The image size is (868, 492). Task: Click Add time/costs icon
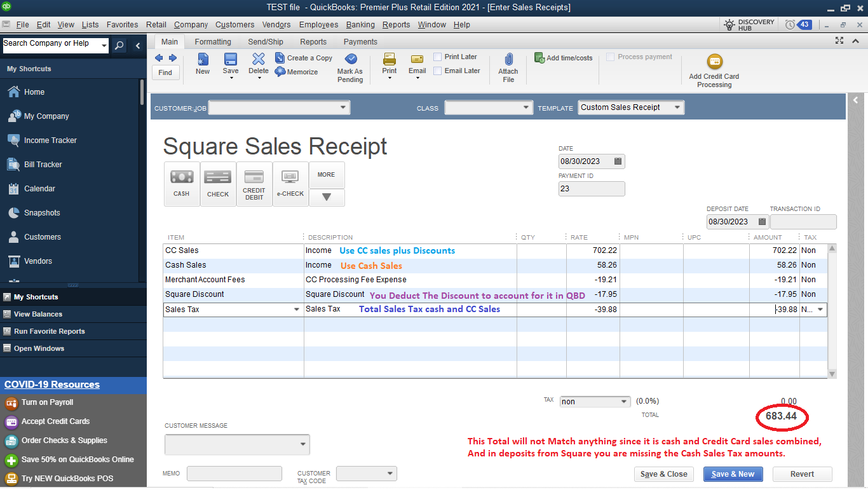pos(539,58)
